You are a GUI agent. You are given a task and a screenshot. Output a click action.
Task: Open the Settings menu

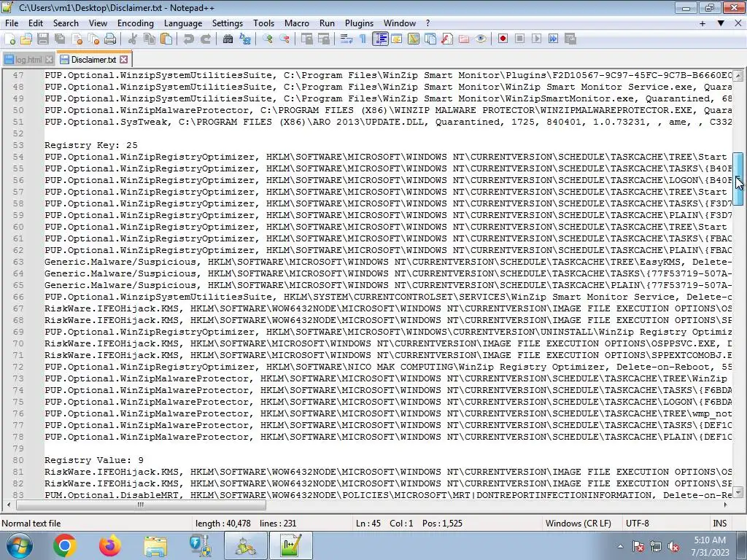point(228,23)
